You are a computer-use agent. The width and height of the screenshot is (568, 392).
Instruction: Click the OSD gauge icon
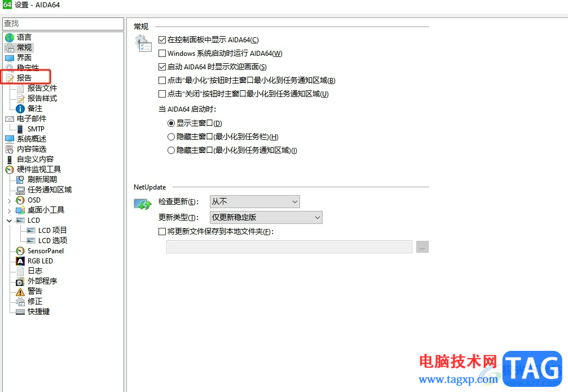(x=20, y=200)
